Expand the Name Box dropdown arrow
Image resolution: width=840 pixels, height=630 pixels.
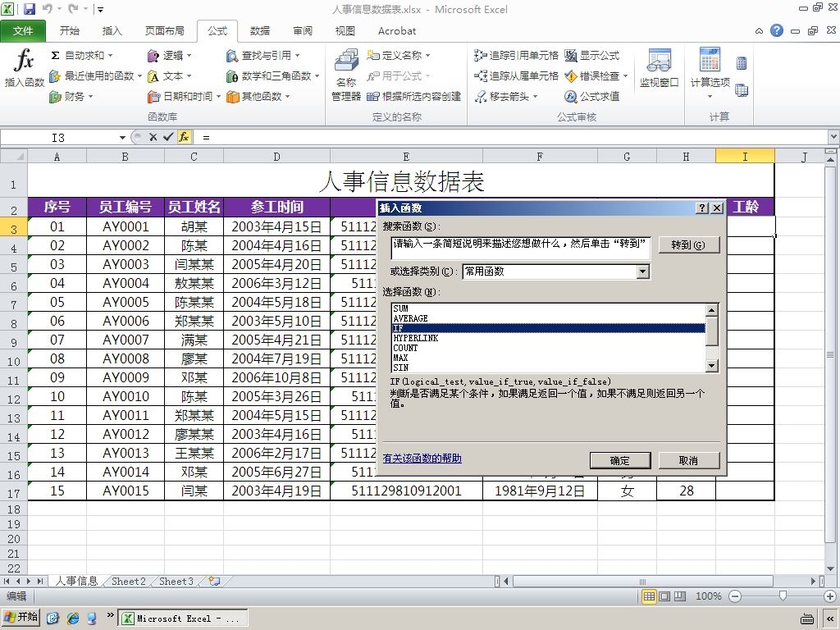tap(122, 138)
